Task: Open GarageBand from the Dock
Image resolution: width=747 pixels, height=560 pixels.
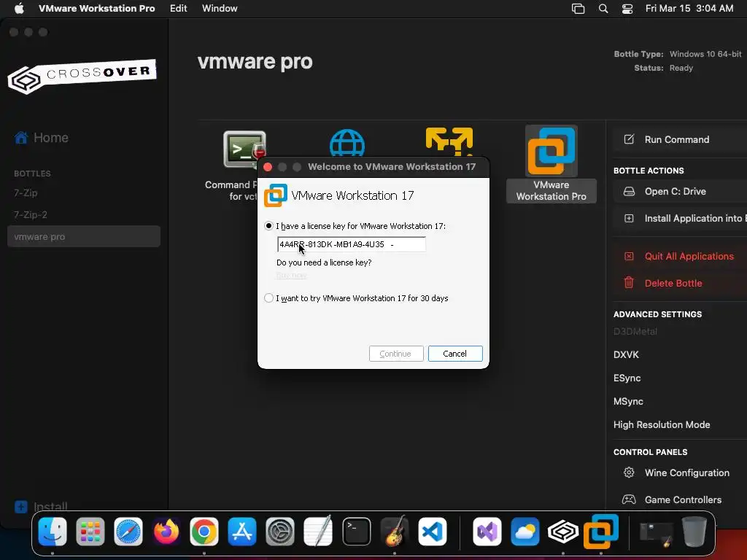Action: pos(395,532)
